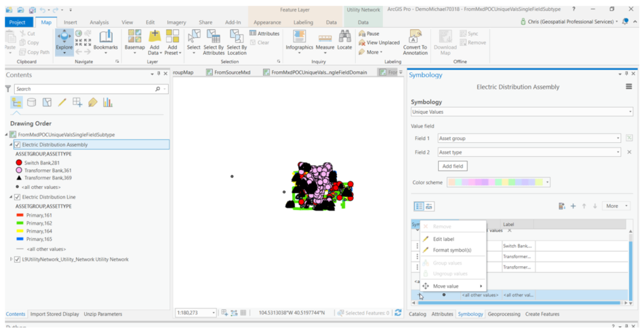Viewport: 644px width, 331px height.
Task: Open the labeling More dropdown in ribbon
Action: coord(370,52)
